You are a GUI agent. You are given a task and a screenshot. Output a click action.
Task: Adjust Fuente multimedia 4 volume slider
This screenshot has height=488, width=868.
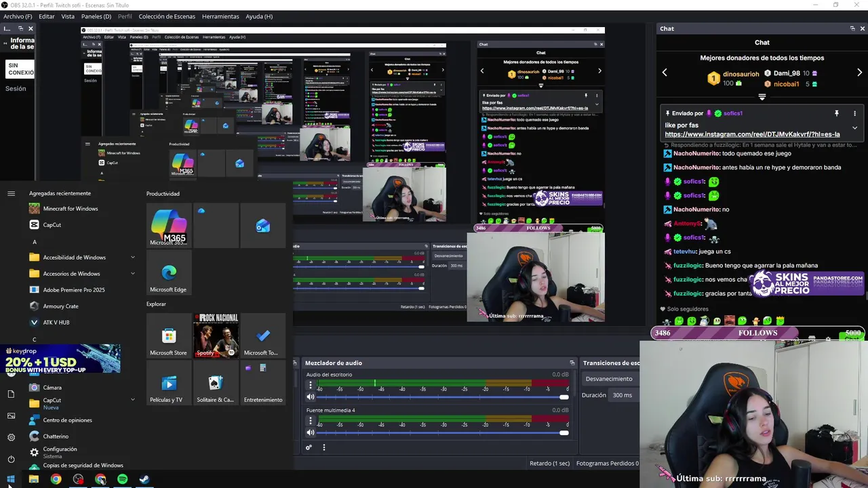[x=443, y=432]
